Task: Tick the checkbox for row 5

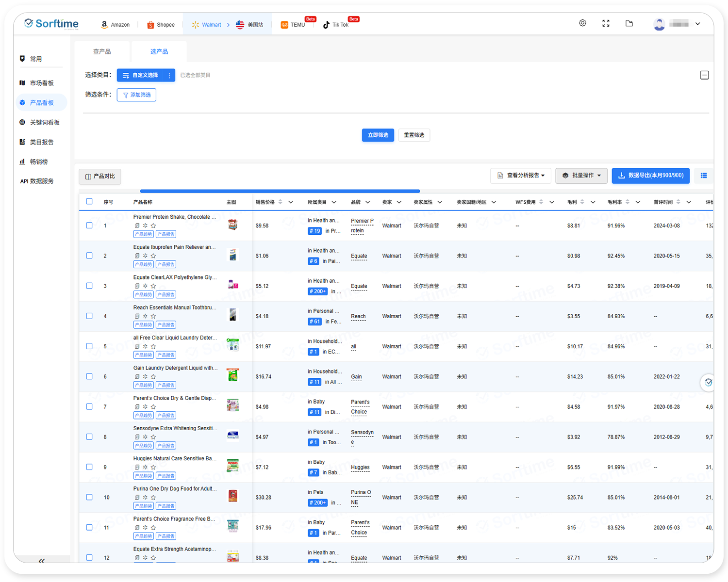Action: (89, 346)
